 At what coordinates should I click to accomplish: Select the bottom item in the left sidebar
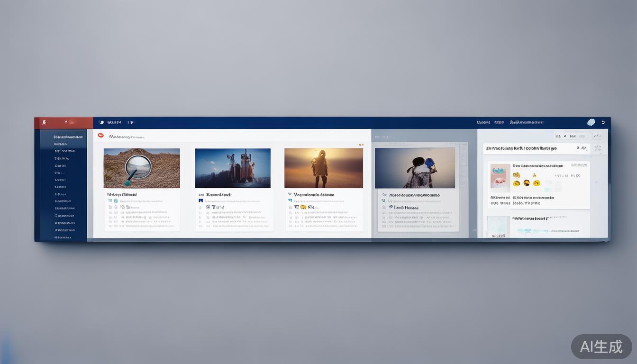(x=63, y=237)
